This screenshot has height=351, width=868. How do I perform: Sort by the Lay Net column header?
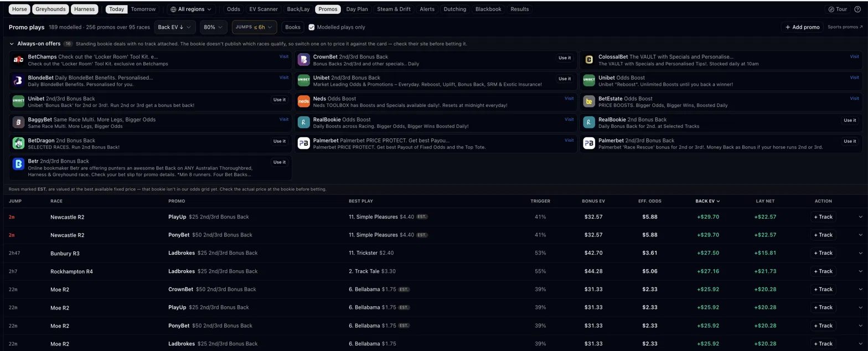pos(765,201)
